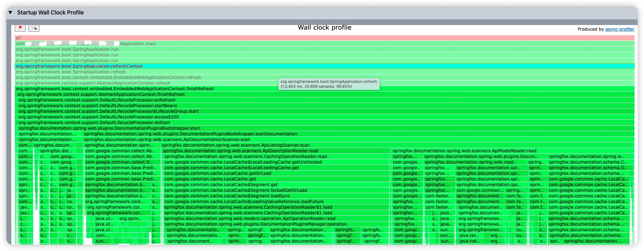Select DefaultLifecycleProcessor.doStart frame
This screenshot has height=251, width=644.
click(x=326, y=123)
